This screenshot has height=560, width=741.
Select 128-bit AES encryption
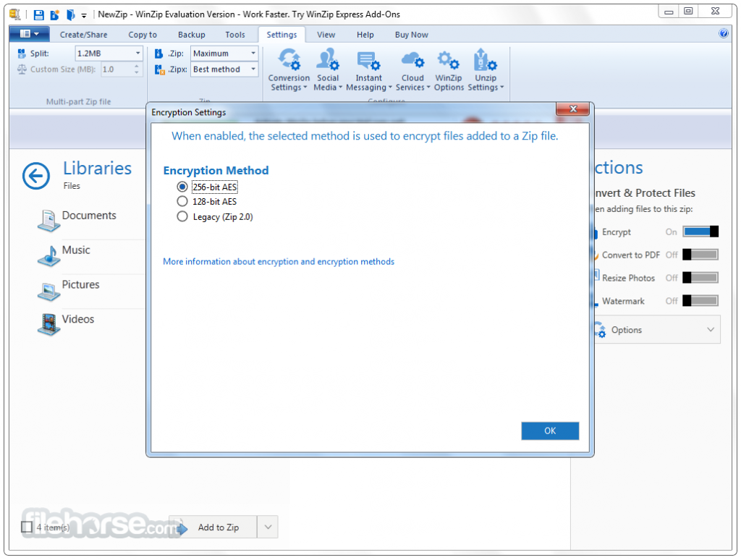click(182, 201)
